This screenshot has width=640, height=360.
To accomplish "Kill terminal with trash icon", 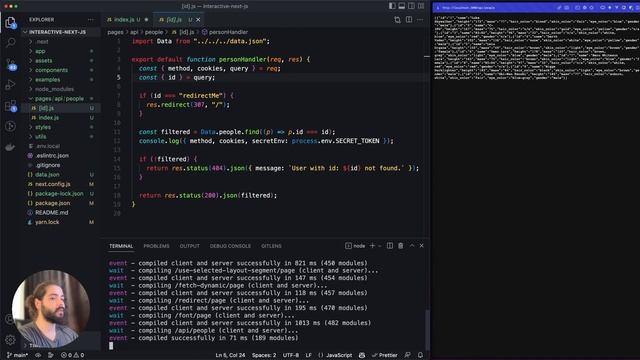I will click(x=401, y=246).
